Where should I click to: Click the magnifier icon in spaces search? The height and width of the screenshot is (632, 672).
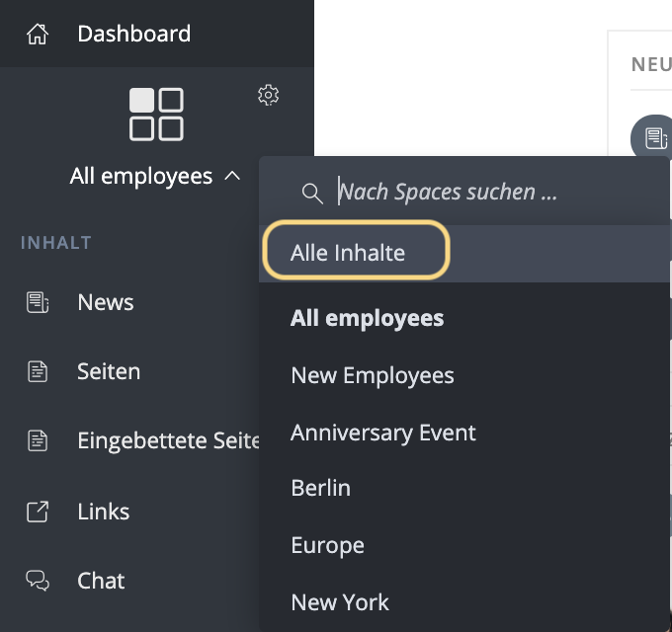312,193
